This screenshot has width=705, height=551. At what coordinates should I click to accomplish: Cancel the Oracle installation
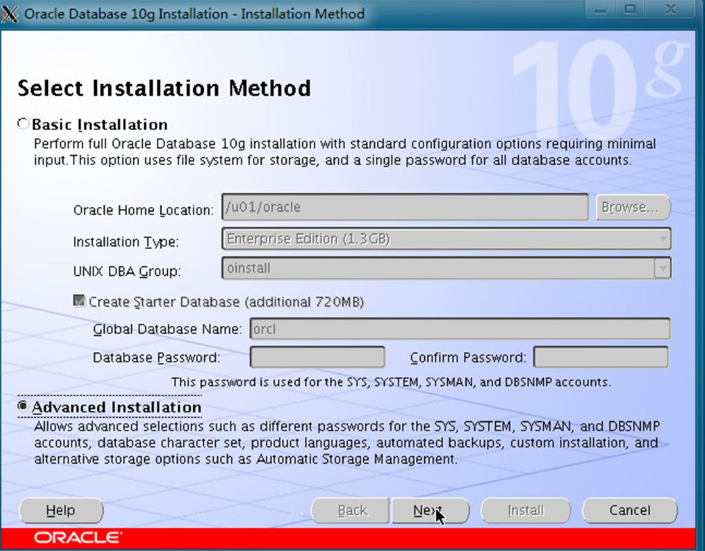[629, 511]
